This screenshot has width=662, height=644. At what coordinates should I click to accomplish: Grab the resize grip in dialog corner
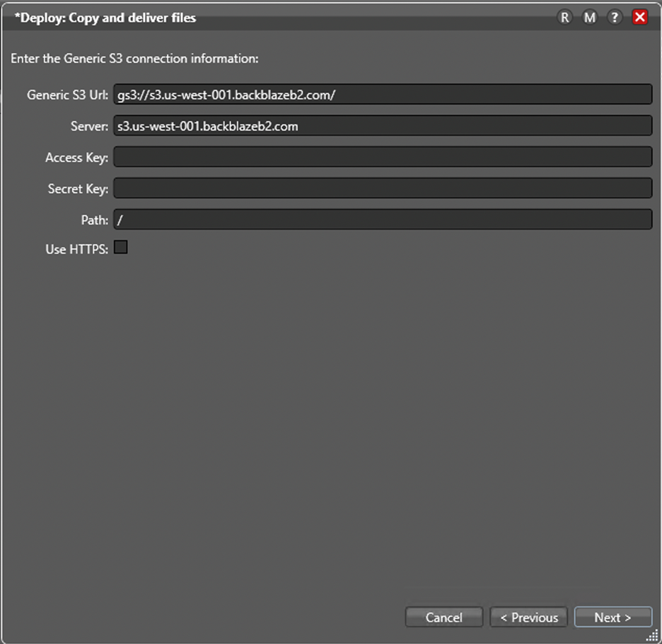(653, 635)
